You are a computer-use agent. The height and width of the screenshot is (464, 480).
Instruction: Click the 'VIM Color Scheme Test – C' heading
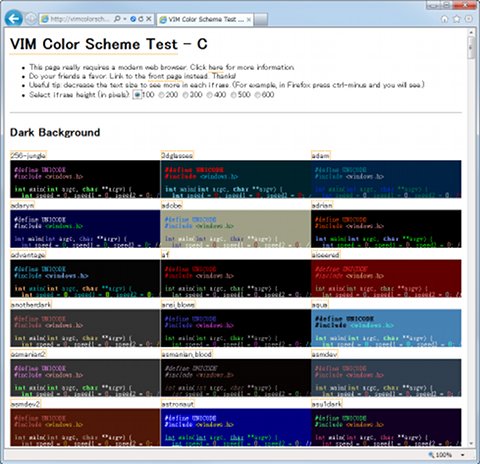coord(109,44)
